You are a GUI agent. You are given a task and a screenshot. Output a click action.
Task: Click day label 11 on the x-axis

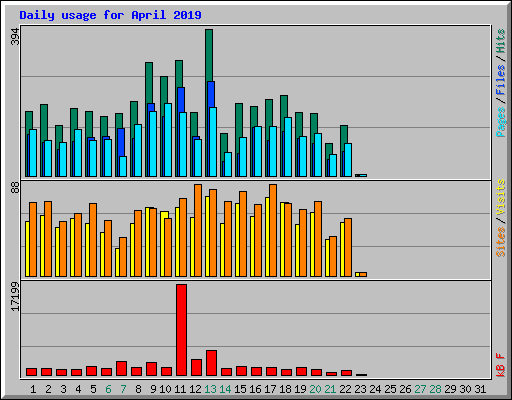point(180,389)
